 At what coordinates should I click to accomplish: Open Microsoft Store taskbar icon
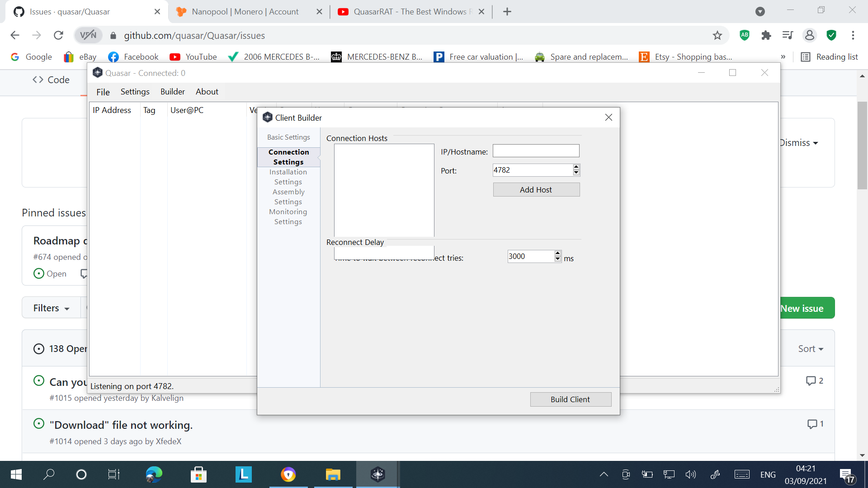click(x=198, y=474)
